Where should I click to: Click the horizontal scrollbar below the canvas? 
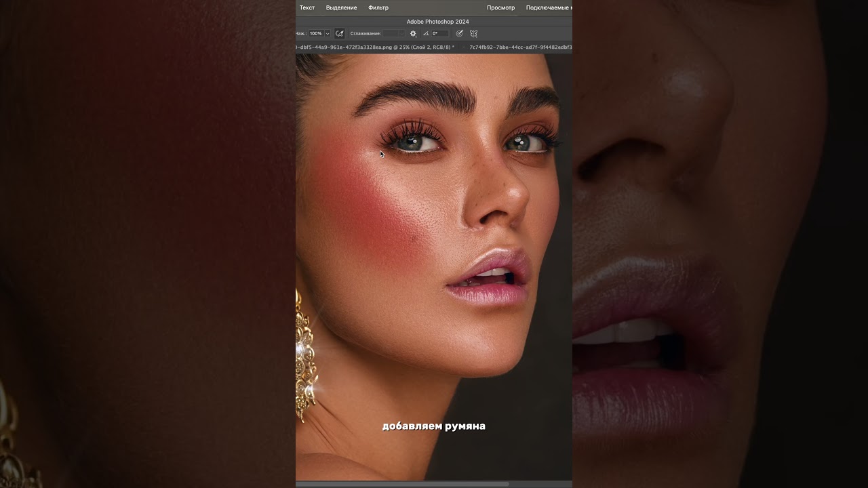[403, 484]
